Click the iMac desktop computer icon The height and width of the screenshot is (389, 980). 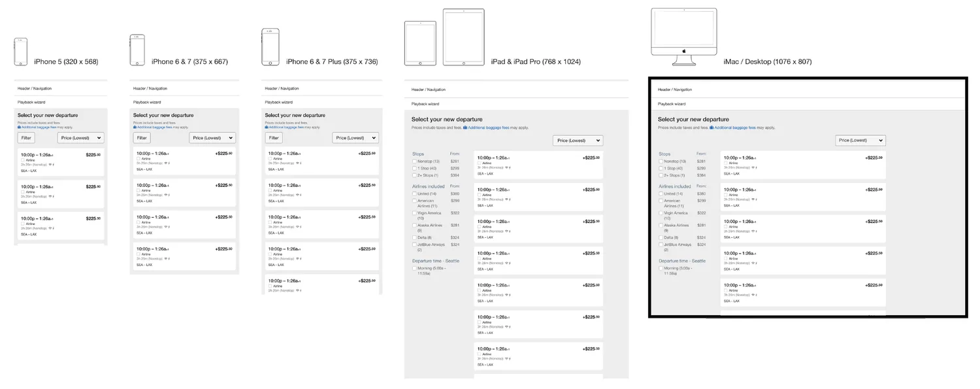pos(684,37)
